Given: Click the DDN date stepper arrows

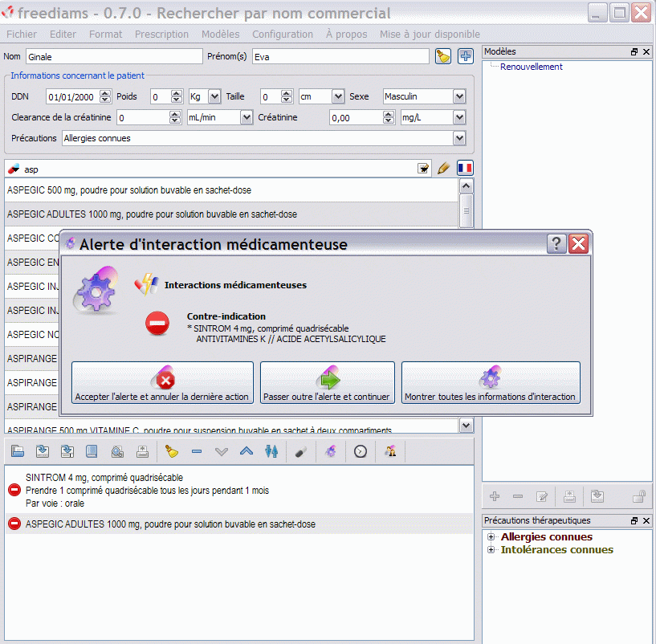Looking at the screenshot, I should (105, 96).
